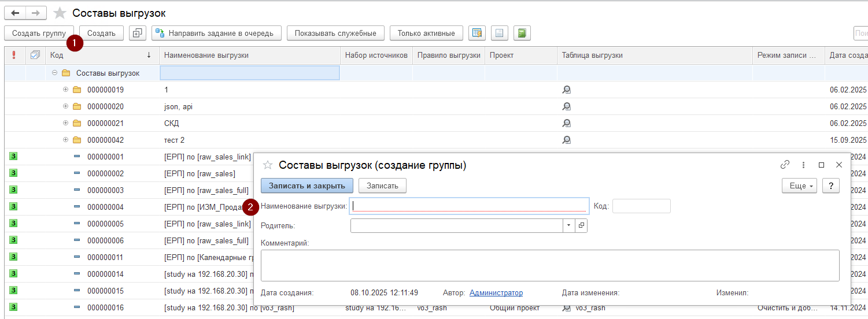Click magnifier icon in the СКД row
868x319 pixels.
click(x=567, y=123)
